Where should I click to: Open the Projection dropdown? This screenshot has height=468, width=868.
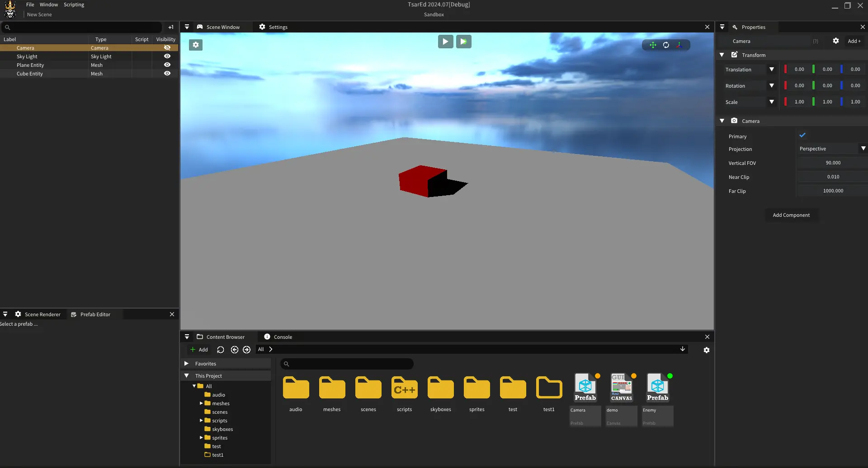coord(832,149)
